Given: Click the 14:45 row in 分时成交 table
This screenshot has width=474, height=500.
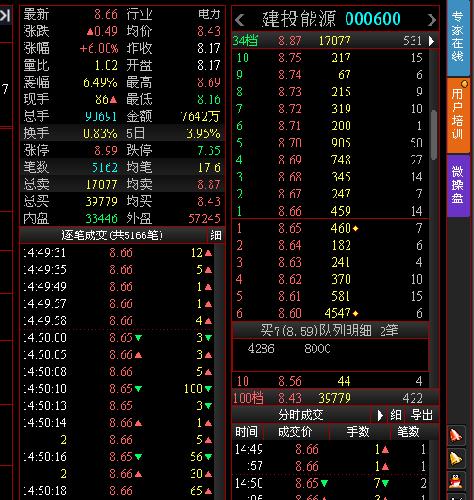Looking at the screenshot, I should point(330,449).
